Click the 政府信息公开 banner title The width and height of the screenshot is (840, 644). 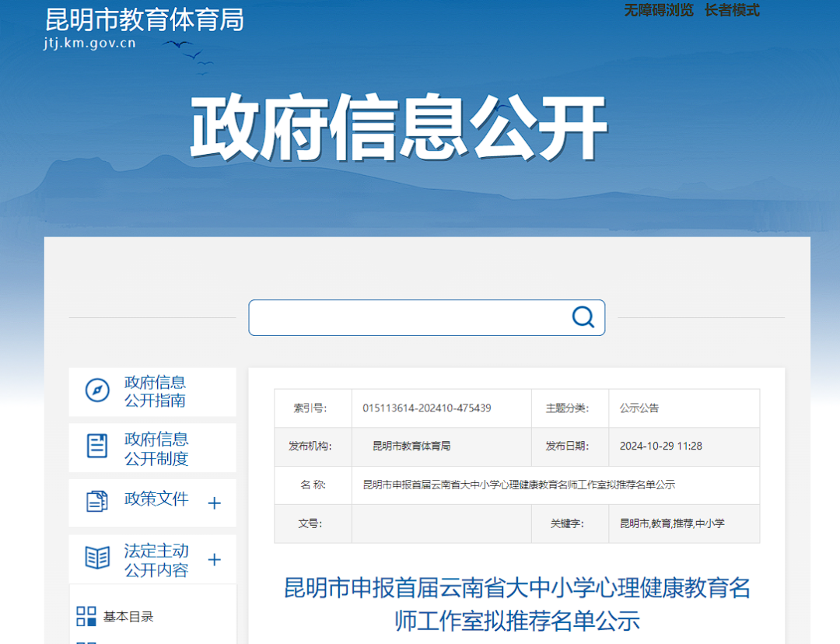pos(398,128)
